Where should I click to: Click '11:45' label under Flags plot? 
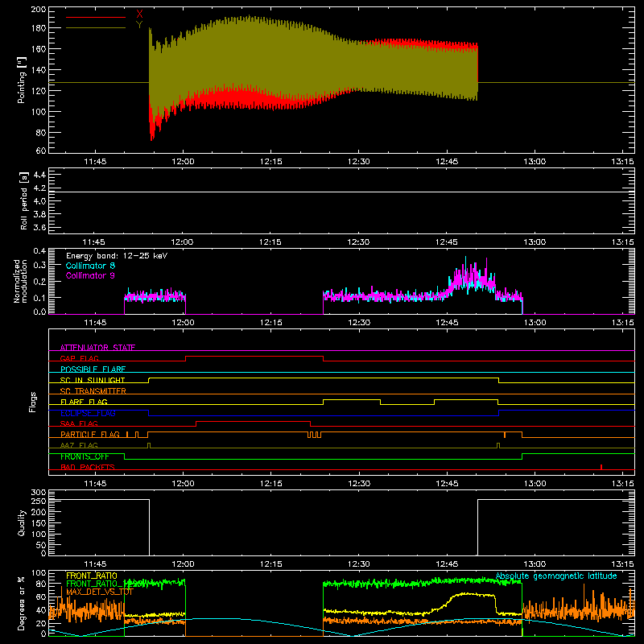point(95,484)
